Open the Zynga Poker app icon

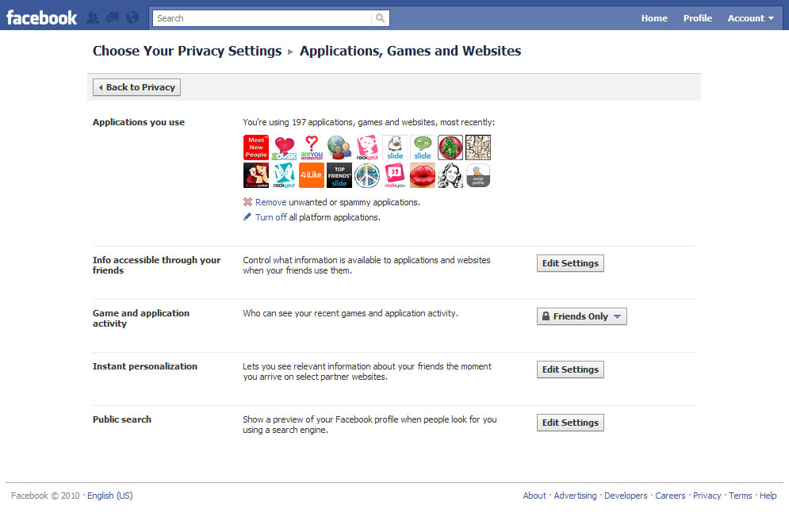(x=256, y=175)
